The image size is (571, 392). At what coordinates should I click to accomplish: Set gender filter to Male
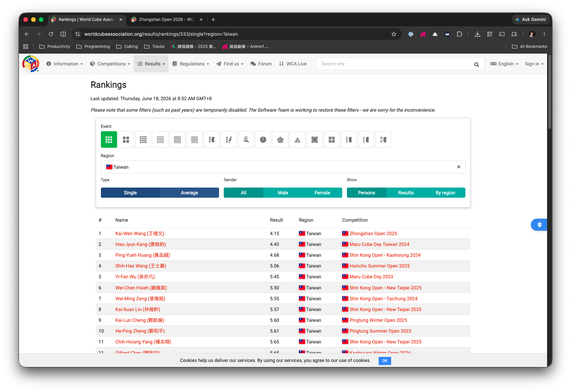coord(283,193)
